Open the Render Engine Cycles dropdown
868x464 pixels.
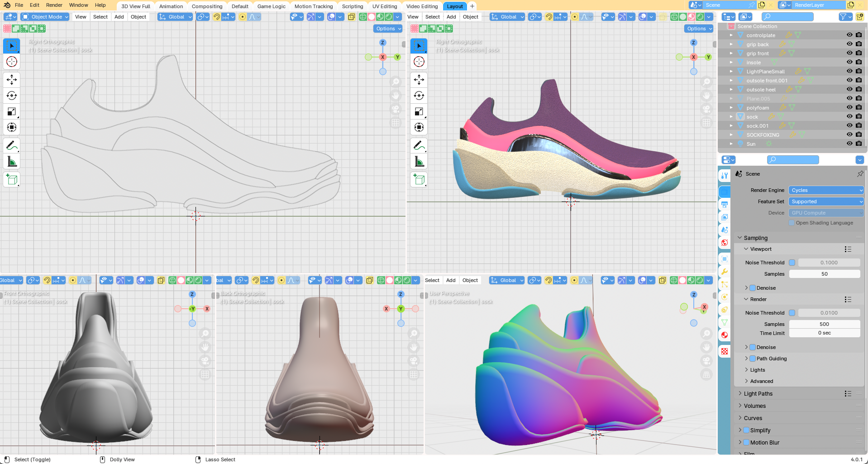(826, 190)
